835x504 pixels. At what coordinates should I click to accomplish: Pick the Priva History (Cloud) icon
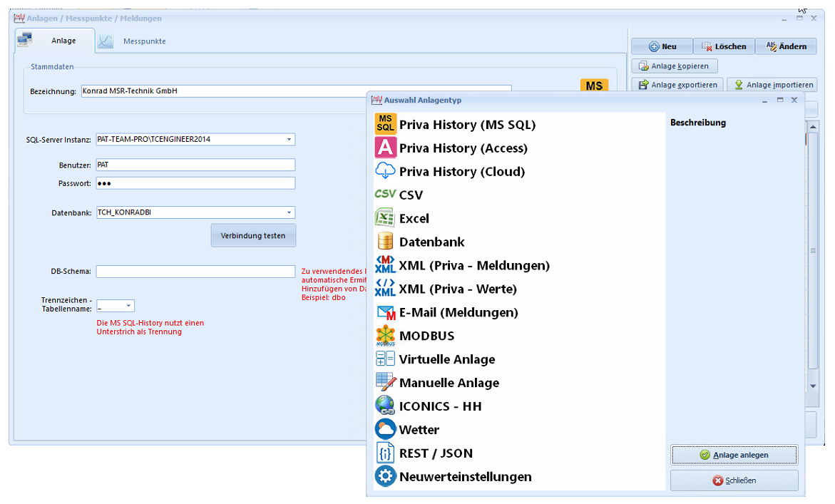pos(385,171)
